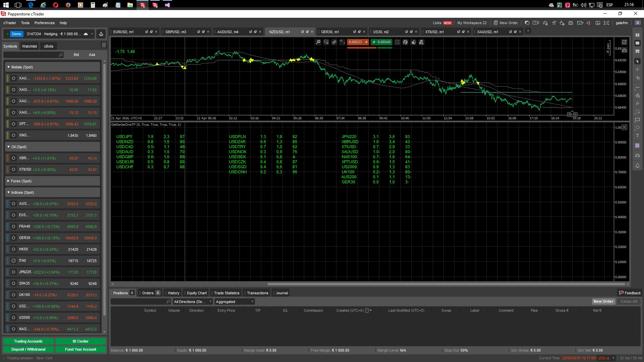Image resolution: width=644 pixels, height=362 pixels.
Task: Open the language flag selector
Action: tap(638, 23)
